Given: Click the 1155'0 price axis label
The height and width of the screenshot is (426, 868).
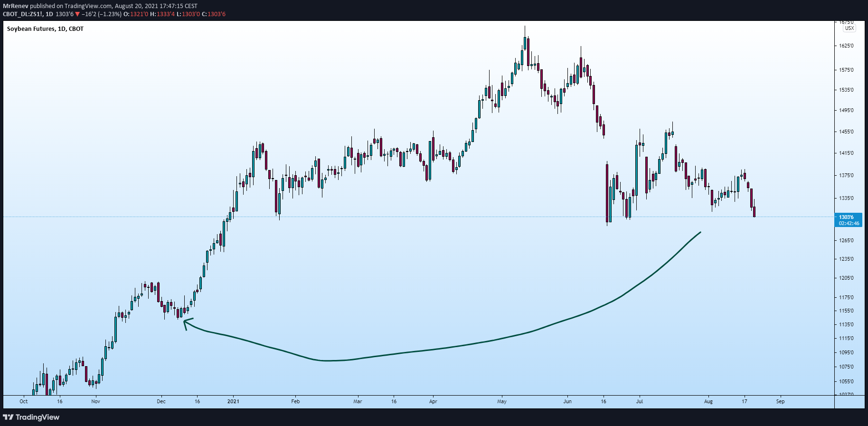Looking at the screenshot, I should pos(846,311).
